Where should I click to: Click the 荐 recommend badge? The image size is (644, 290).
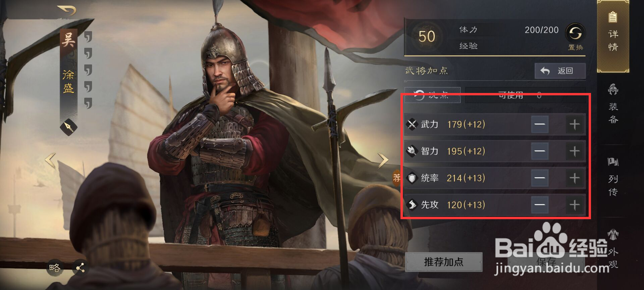coord(397,178)
